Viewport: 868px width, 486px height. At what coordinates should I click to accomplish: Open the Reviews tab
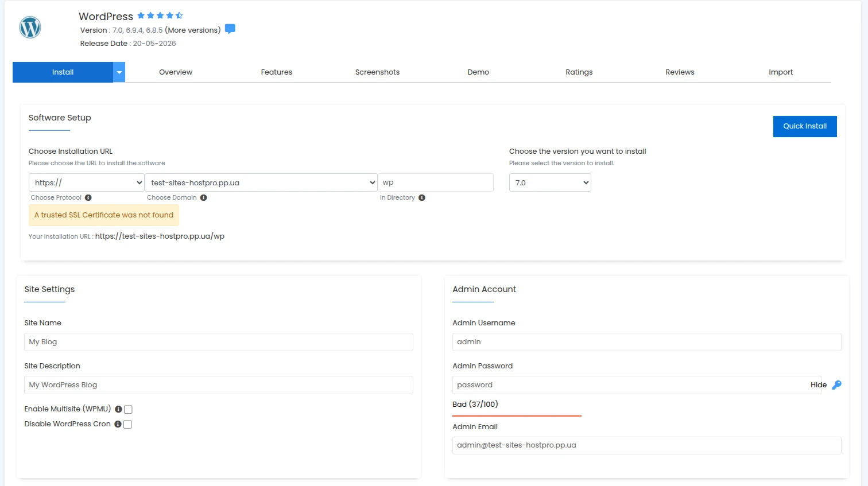coord(680,72)
